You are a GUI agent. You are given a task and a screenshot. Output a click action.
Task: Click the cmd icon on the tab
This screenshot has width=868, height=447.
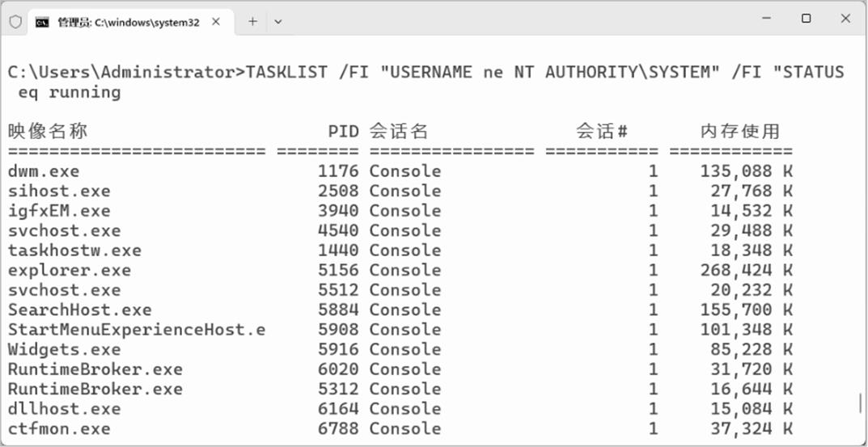[42, 22]
